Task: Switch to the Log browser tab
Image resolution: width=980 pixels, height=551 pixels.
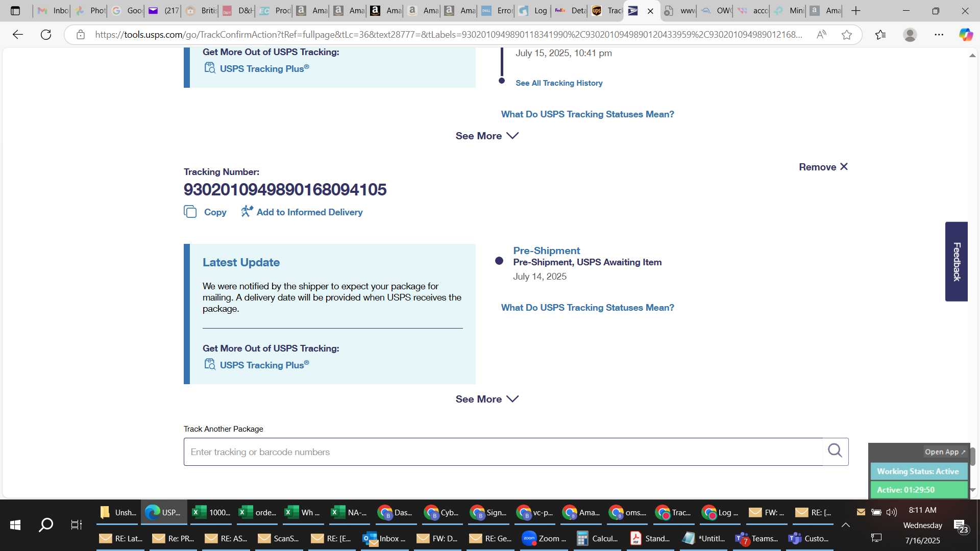Action: click(x=533, y=11)
